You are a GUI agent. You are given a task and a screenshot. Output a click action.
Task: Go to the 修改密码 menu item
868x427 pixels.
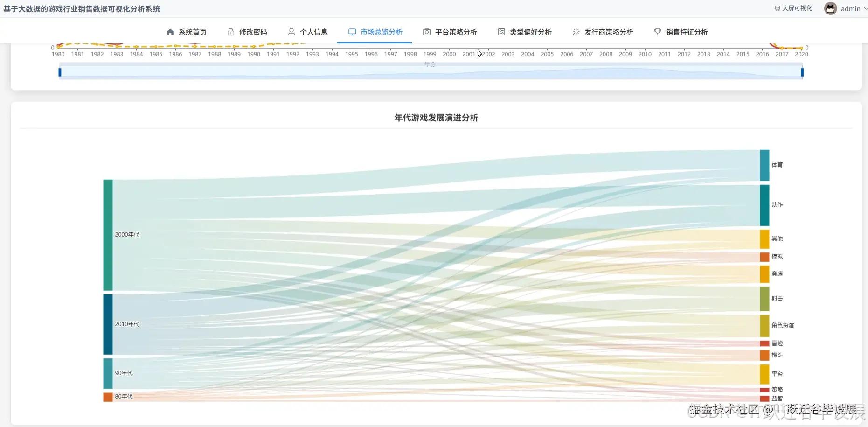click(247, 32)
